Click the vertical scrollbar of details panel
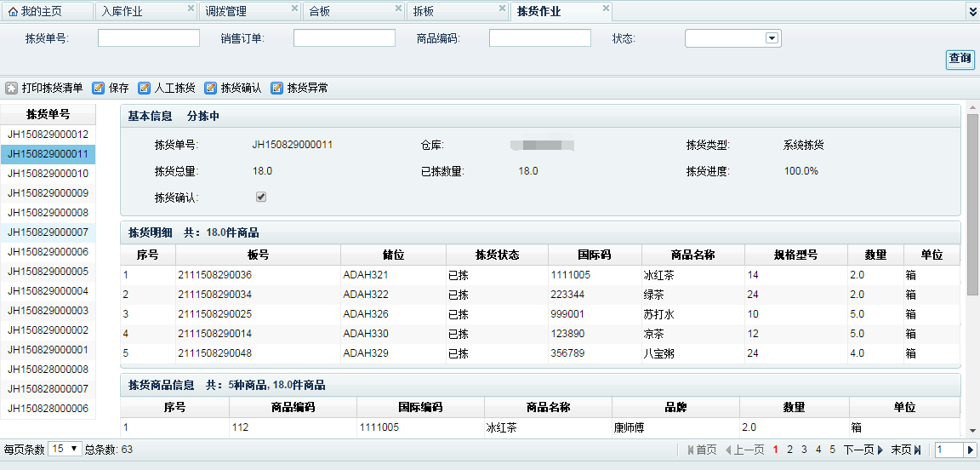980x470 pixels. click(x=972, y=204)
